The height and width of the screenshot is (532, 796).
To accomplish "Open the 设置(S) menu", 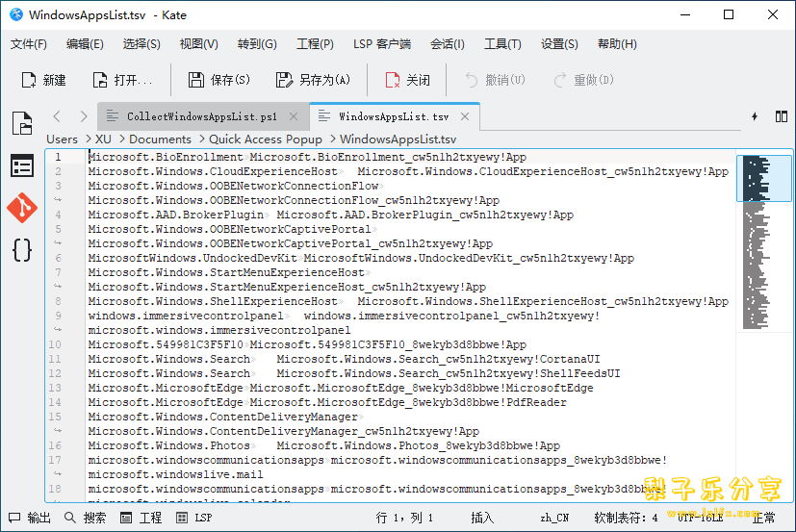I will 559,44.
